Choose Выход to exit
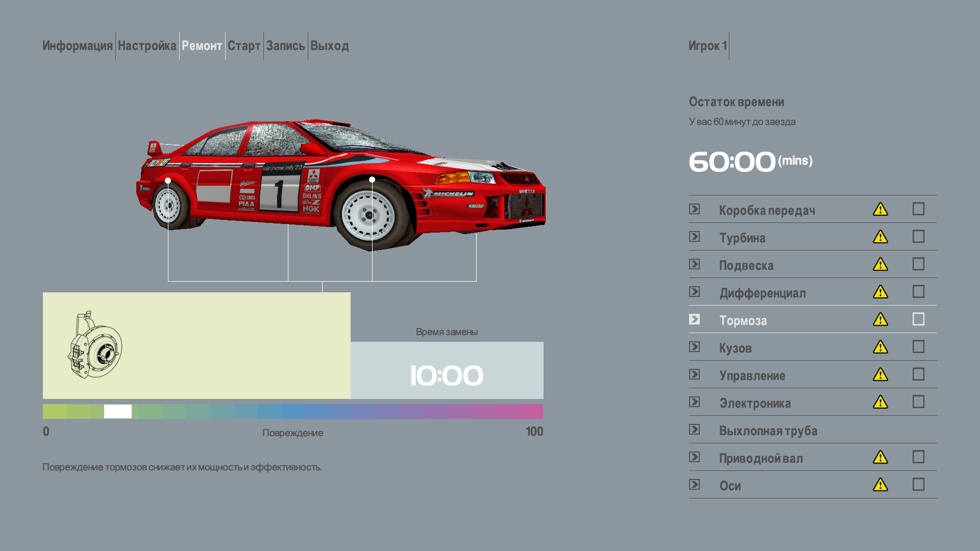Screen dimensions: 980x551 coord(330,46)
